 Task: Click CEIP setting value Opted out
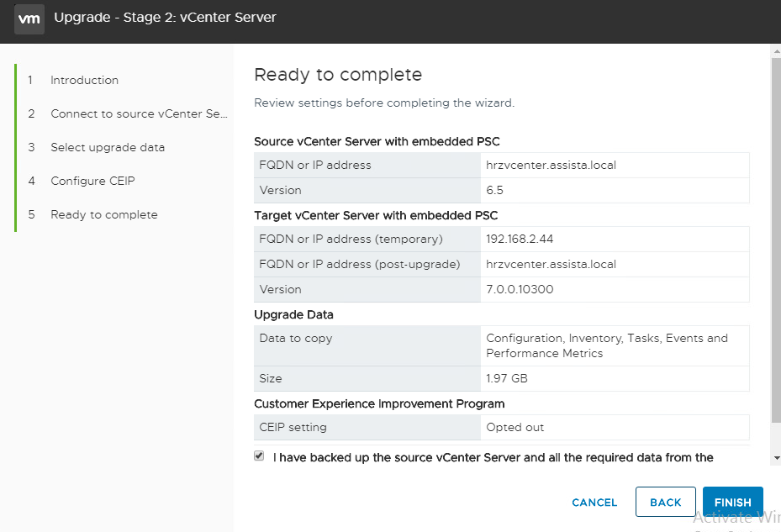point(515,428)
